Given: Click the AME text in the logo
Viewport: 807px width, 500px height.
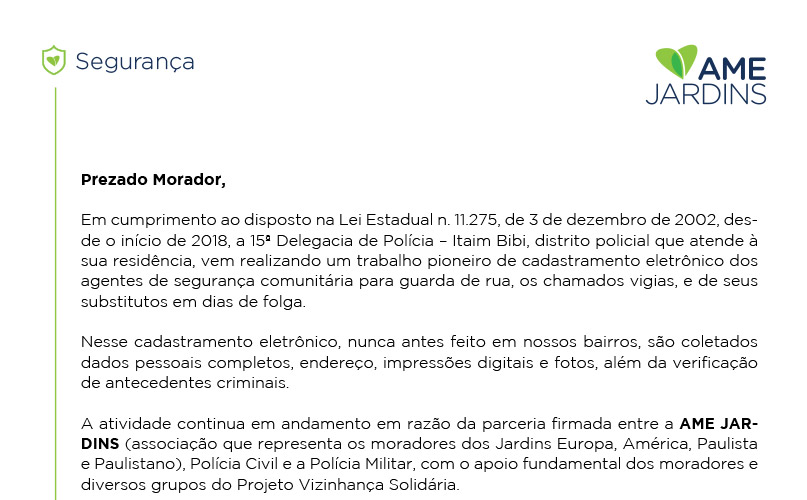Looking at the screenshot, I should click(x=732, y=69).
